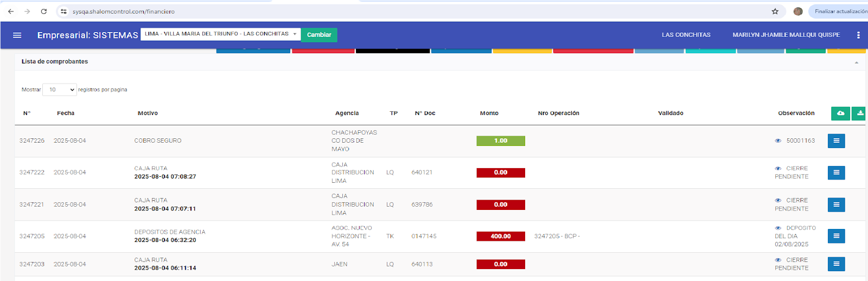Click the red 400.00 amount badge
Screen dimensions: 868x281
501,237
